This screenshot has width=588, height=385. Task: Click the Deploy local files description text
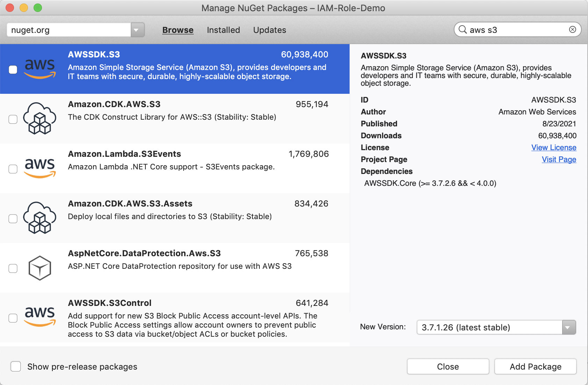170,216
